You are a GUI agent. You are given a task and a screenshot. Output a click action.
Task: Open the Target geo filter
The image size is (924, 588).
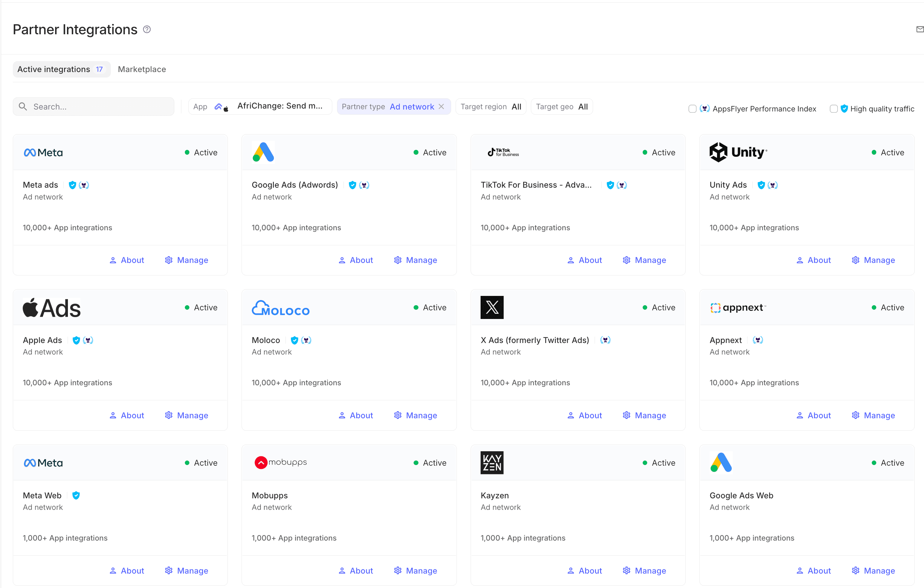tap(562, 107)
